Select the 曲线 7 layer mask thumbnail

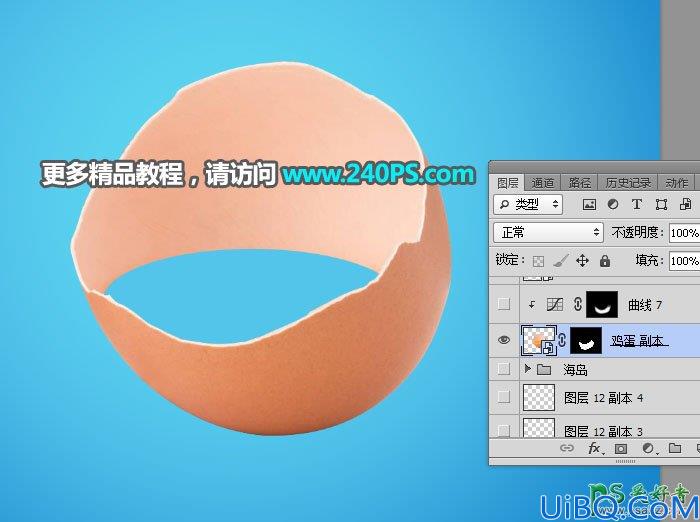tap(602, 305)
